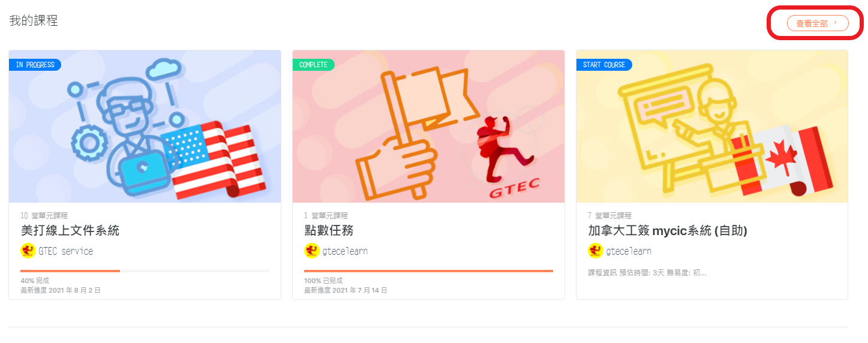868x343 pixels.
Task: Click the IN PROGRESS badge
Action: pyautogui.click(x=35, y=65)
